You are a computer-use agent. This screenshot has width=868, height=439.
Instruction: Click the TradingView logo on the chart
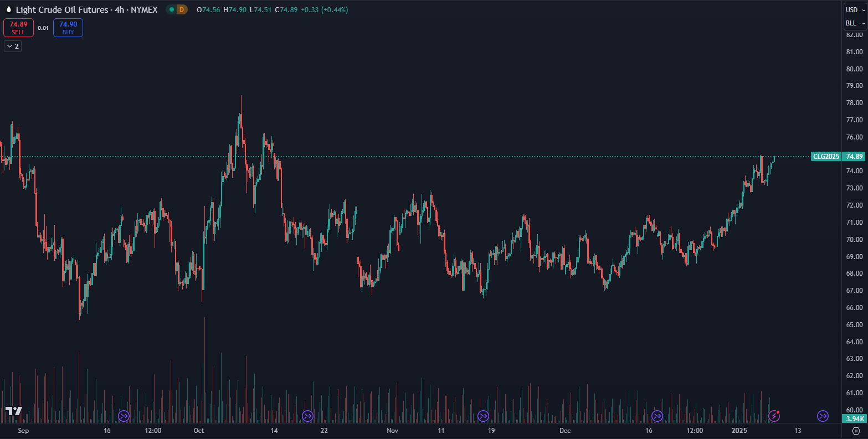click(14, 411)
